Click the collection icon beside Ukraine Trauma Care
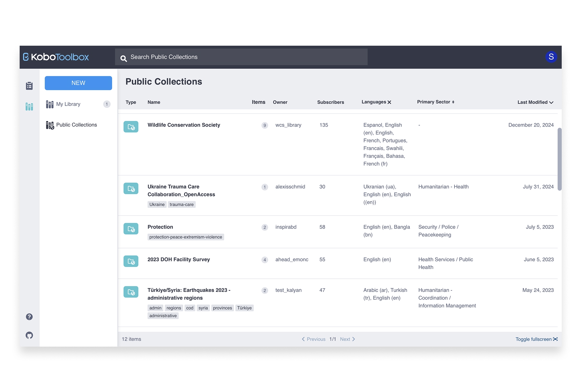 tap(131, 188)
